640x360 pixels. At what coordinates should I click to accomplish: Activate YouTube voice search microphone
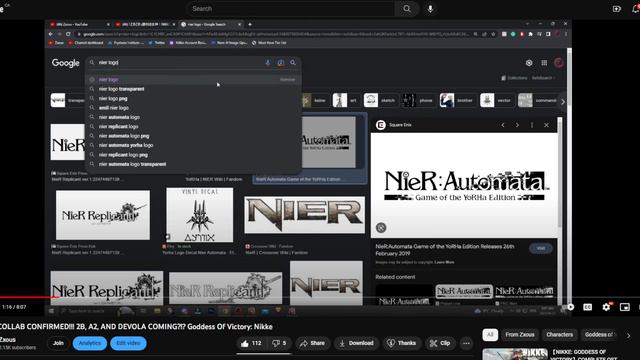coord(430,9)
